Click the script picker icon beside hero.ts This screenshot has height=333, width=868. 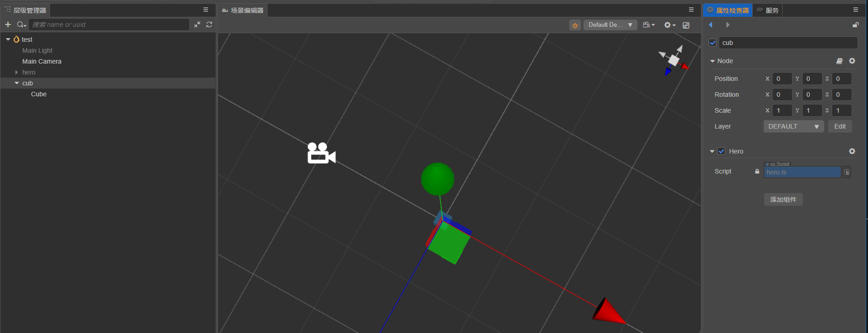point(847,172)
